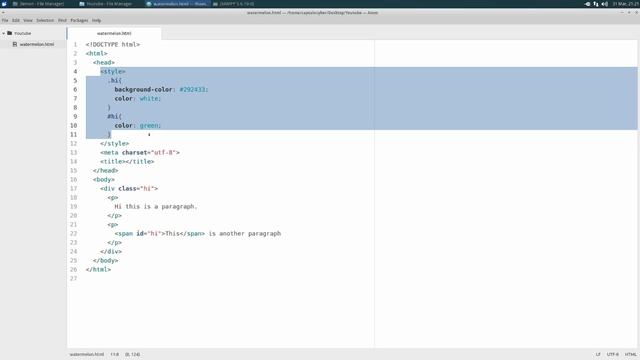
Task: Click background-color property on line 6
Action: pos(144,89)
